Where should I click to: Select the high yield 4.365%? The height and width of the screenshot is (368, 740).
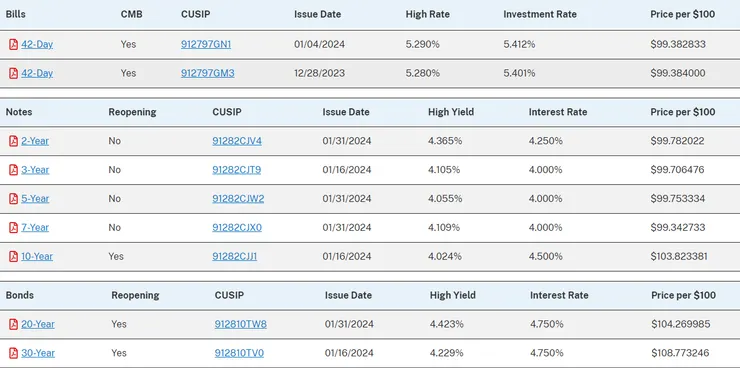pos(445,141)
